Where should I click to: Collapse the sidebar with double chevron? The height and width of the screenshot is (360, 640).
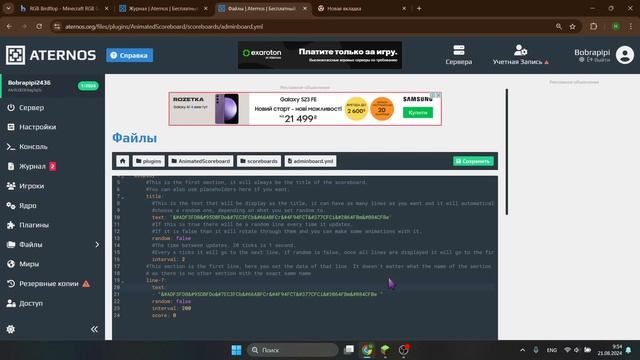94,329
